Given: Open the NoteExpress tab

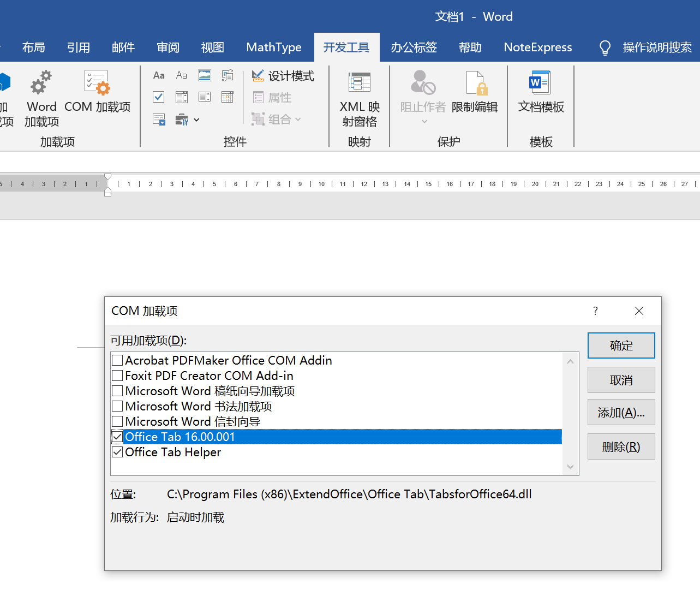Looking at the screenshot, I should coord(538,47).
